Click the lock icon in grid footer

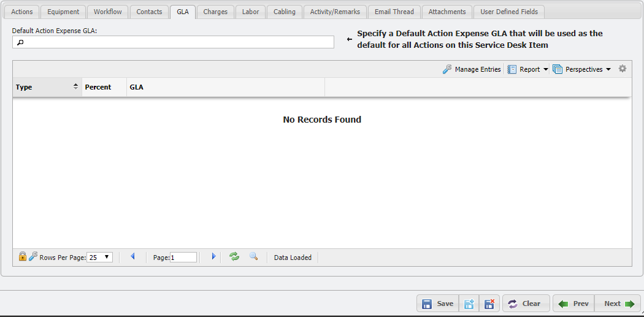[x=23, y=257]
